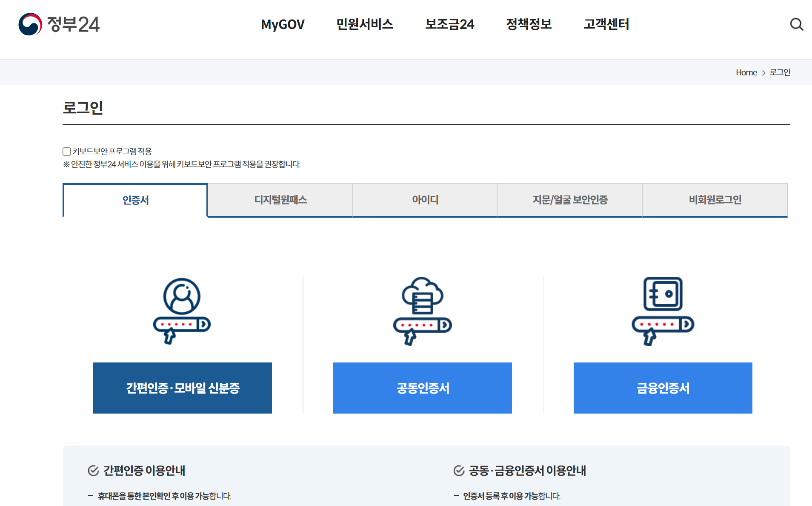
Task: Click the 정부24 logo
Action: click(x=59, y=25)
